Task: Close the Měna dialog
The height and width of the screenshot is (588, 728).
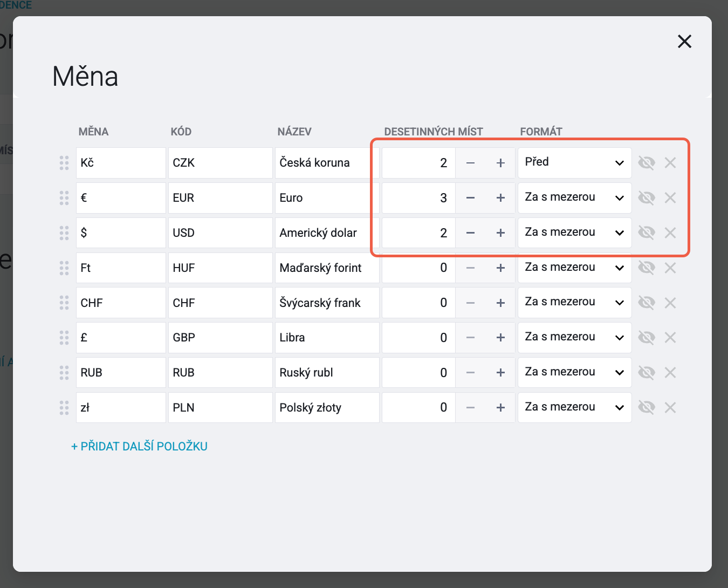Action: 684,42
